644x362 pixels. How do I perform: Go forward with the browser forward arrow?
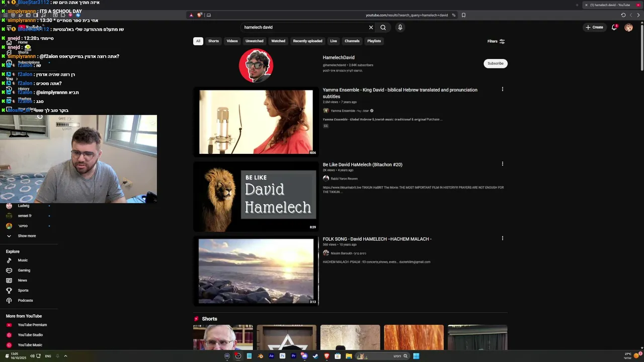(x=638, y=15)
